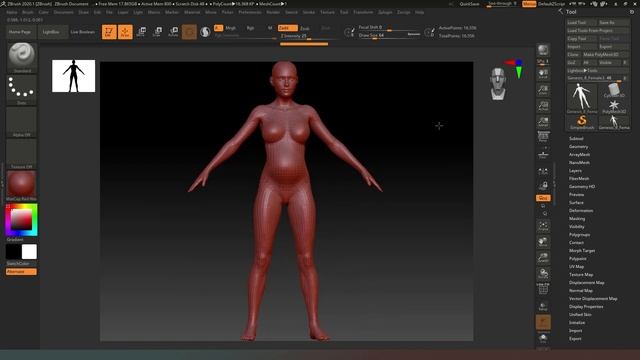Toggle Line Fill PolyFrame icon

pyautogui.click(x=543, y=289)
